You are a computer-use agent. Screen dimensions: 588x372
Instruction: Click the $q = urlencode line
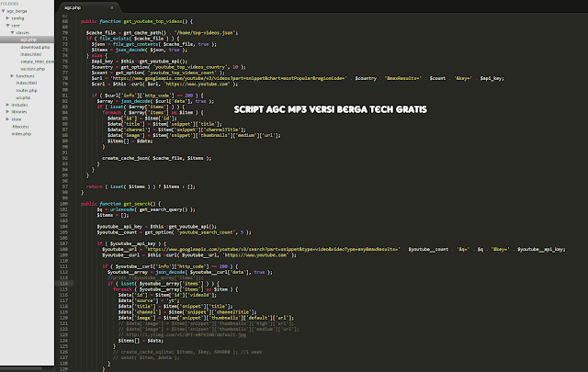146,209
